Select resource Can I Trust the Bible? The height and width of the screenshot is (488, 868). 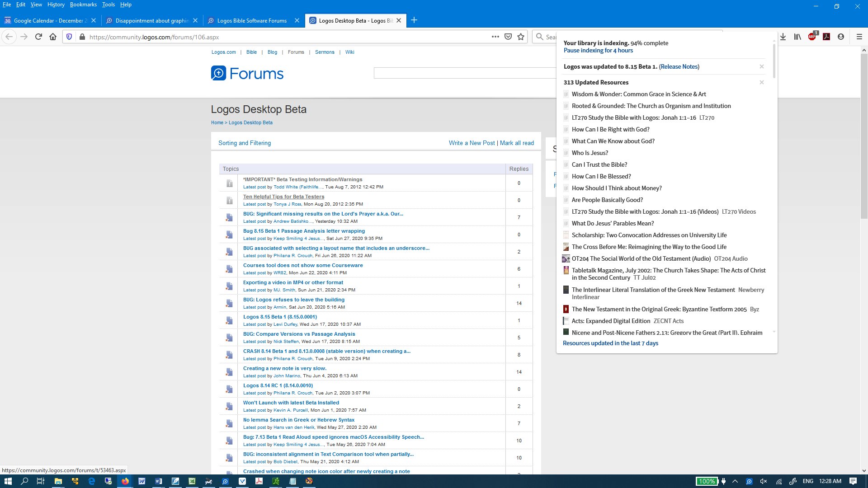tap(599, 164)
